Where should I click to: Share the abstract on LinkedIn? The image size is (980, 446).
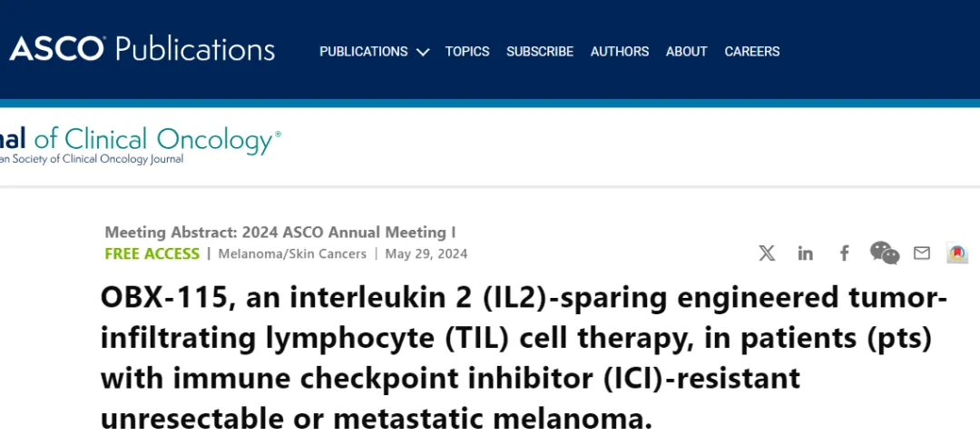point(805,253)
